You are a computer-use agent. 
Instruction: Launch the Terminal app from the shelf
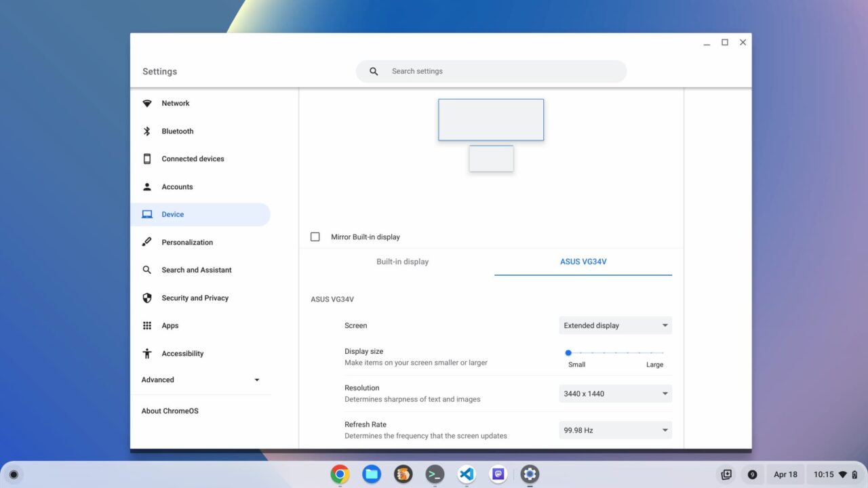(435, 474)
